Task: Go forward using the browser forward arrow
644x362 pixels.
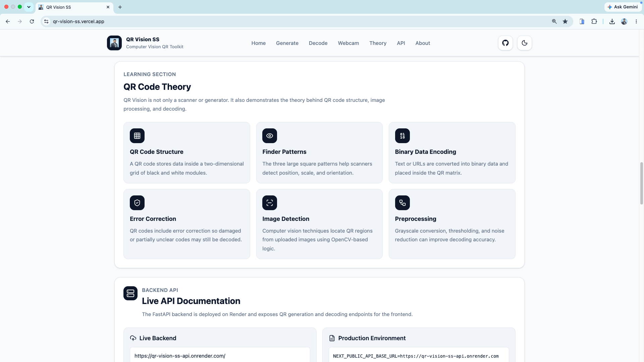Action: tap(20, 21)
